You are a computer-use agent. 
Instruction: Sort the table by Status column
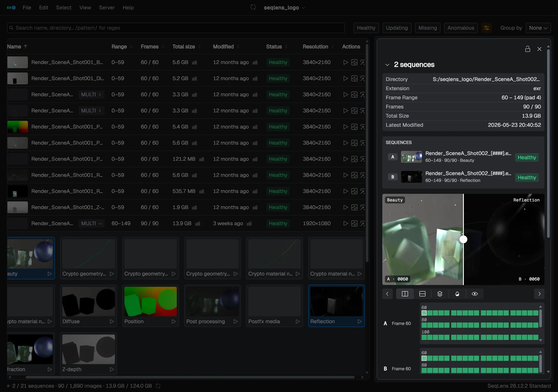coord(277,47)
